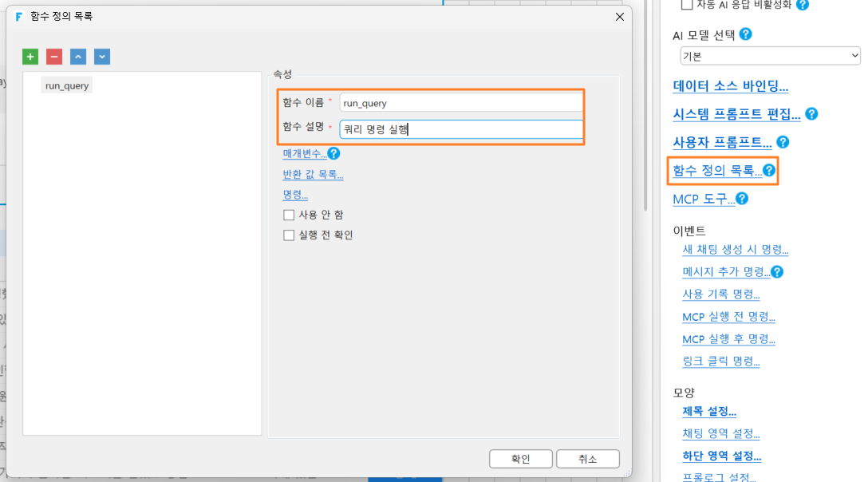Open help icon beside 함수 정의 목록 link
868x482 pixels.
769,171
